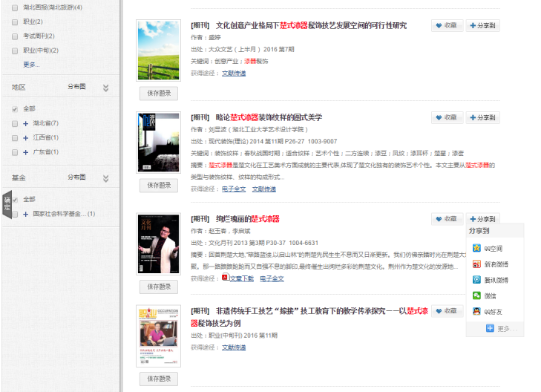Image resolution: width=541 pixels, height=392 pixels.
Task: Expand 湖北省(7) plus icon
Action: [x=25, y=123]
